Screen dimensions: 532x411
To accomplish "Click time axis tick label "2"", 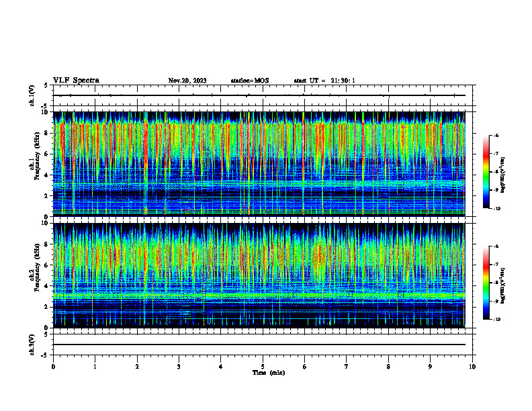I will point(137,367).
